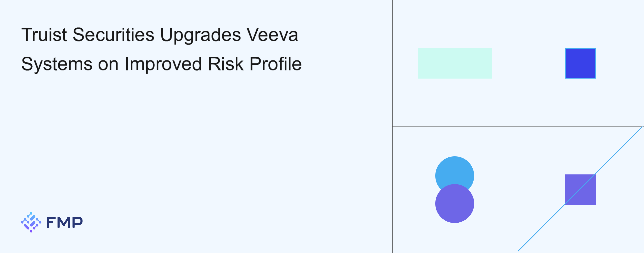Click the word "Profile" in the headline

coord(276,64)
